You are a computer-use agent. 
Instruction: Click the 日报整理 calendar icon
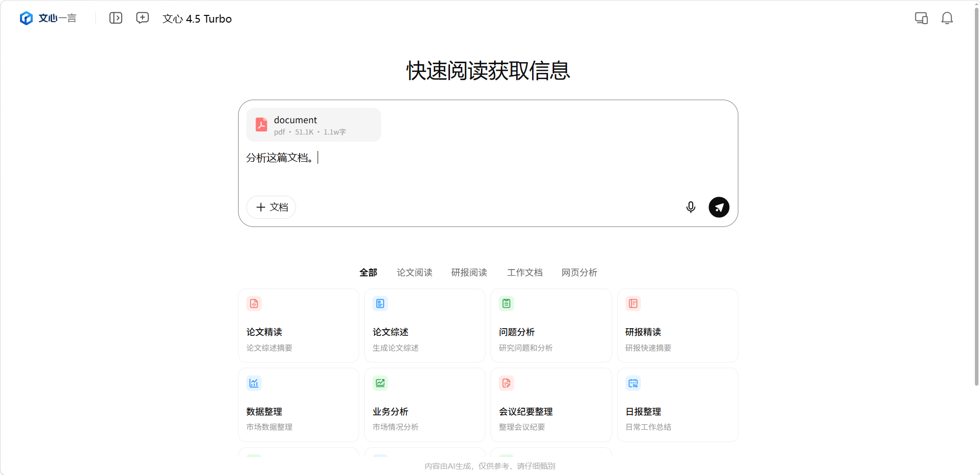[x=633, y=383]
